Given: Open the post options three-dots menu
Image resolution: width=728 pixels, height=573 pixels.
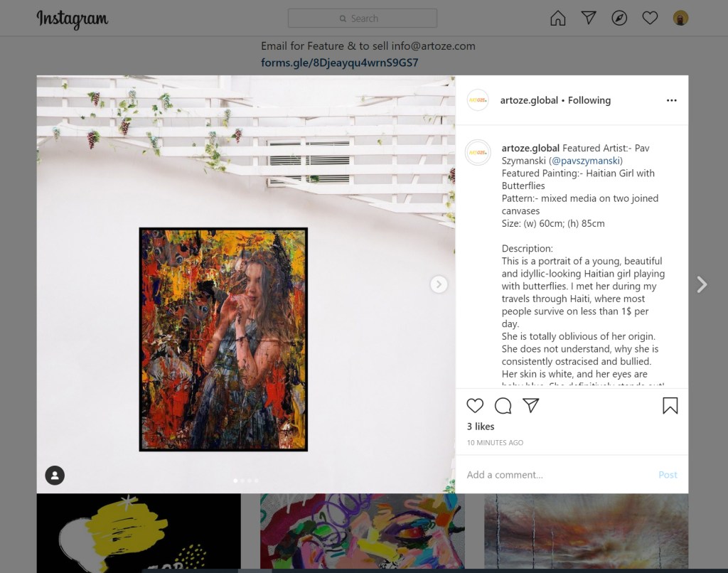Looking at the screenshot, I should pos(671,100).
